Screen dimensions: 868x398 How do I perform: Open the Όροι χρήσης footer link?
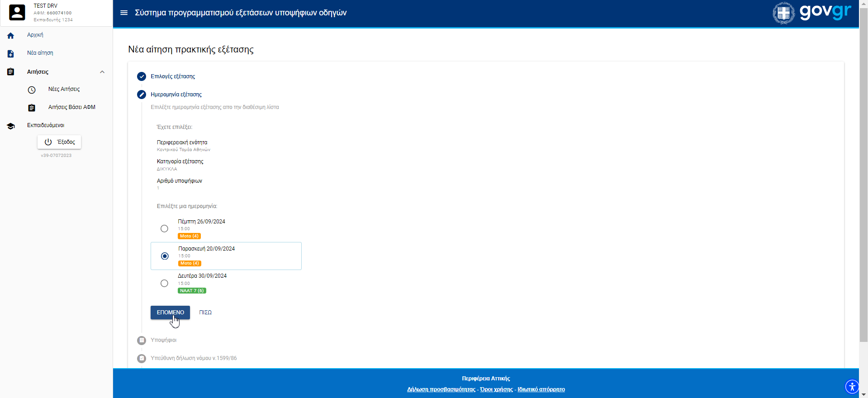click(496, 389)
